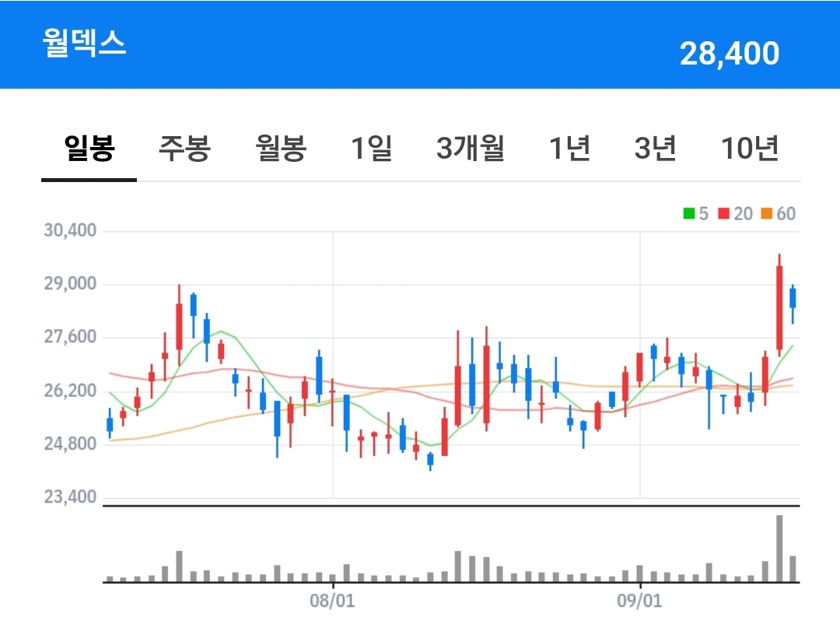Viewport: 840px width, 631px height.
Task: Open the 3개월 three-month chart tab
Action: pos(471,148)
